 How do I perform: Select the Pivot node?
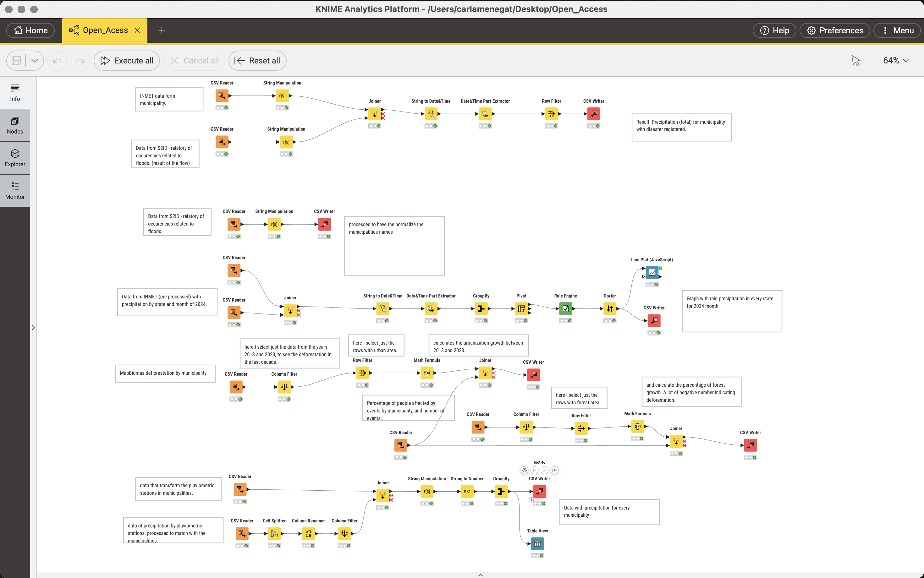coord(521,308)
